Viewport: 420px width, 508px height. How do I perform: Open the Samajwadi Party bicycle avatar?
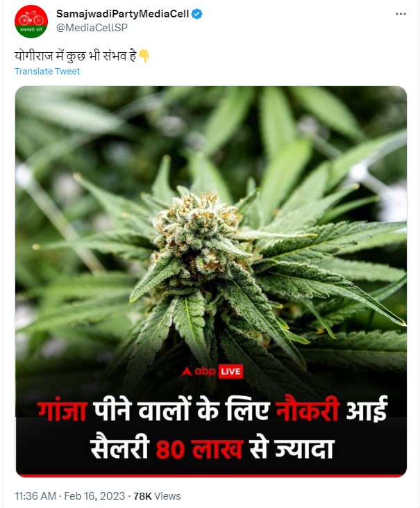point(31,22)
